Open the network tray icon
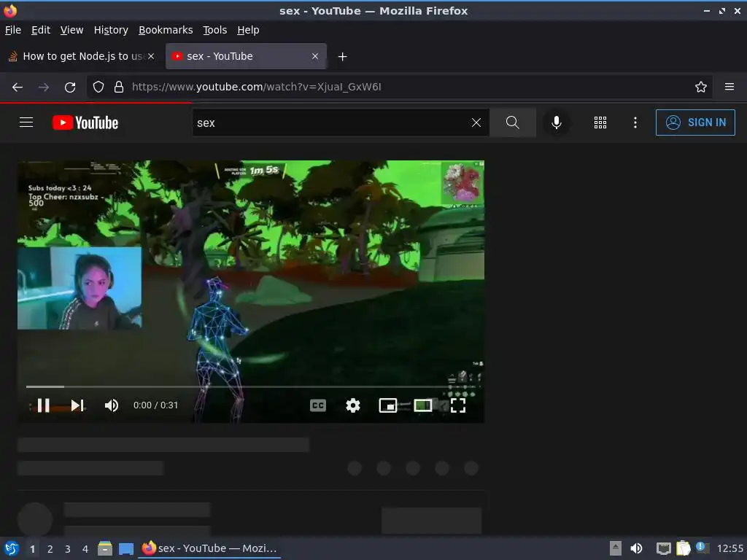Image resolution: width=747 pixels, height=560 pixels. 664,548
